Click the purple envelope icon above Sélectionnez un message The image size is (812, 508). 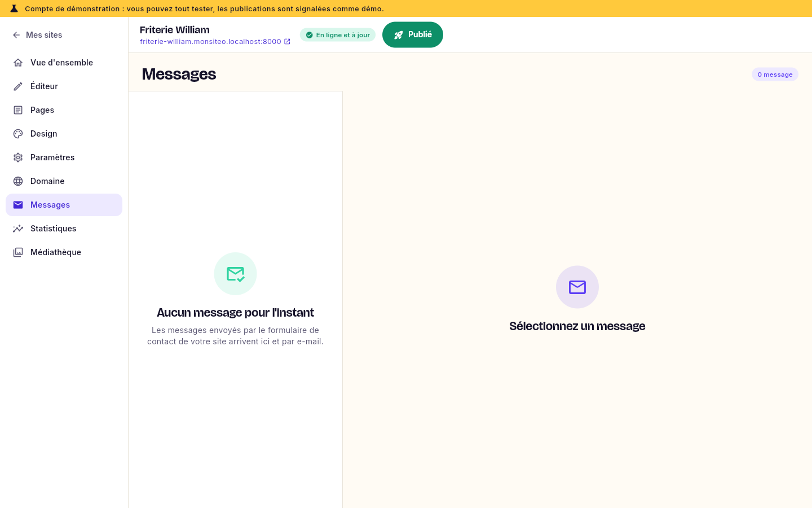(x=577, y=287)
